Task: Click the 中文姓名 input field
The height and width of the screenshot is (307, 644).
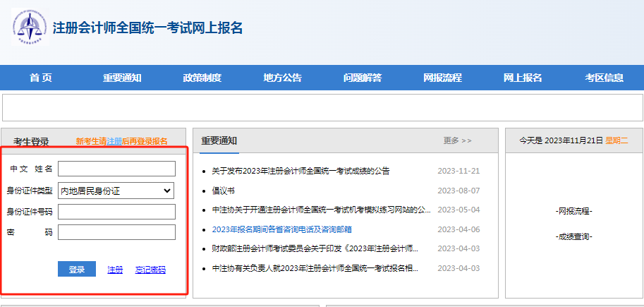Action: click(x=116, y=169)
